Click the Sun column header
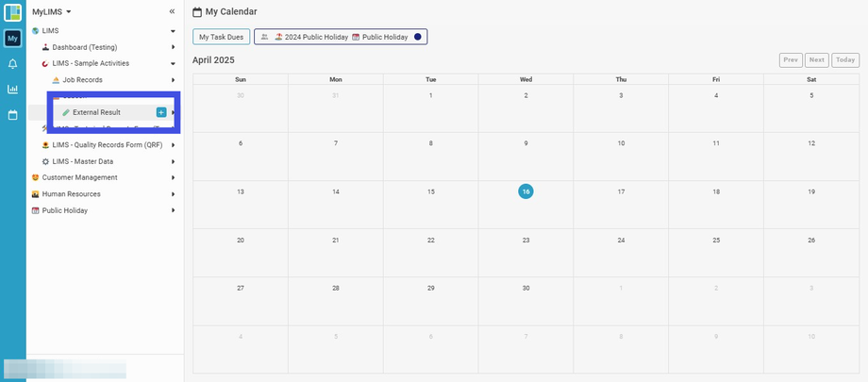This screenshot has height=382, width=868. tap(241, 80)
